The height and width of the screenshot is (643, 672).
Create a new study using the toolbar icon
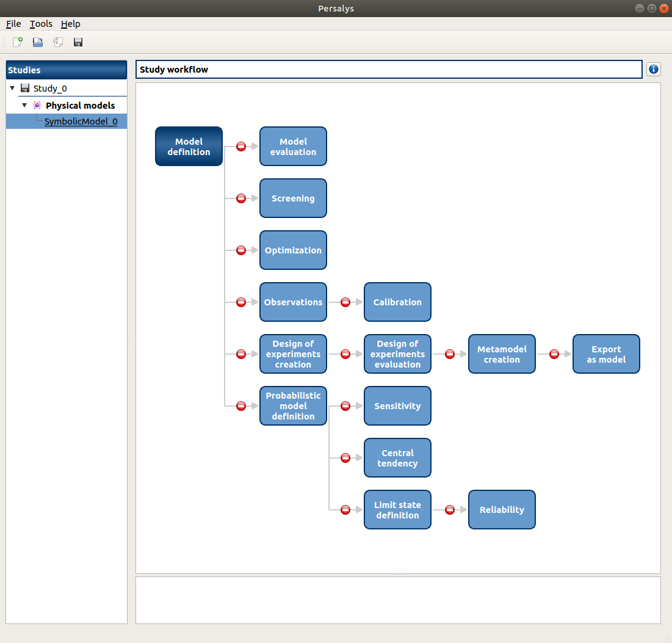click(17, 42)
